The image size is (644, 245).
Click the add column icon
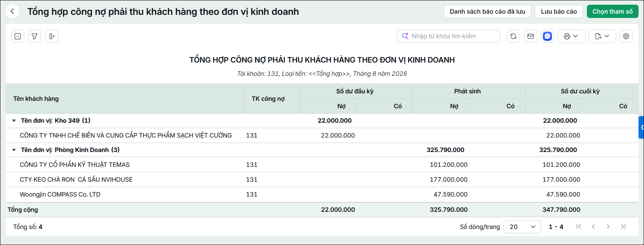coord(52,36)
